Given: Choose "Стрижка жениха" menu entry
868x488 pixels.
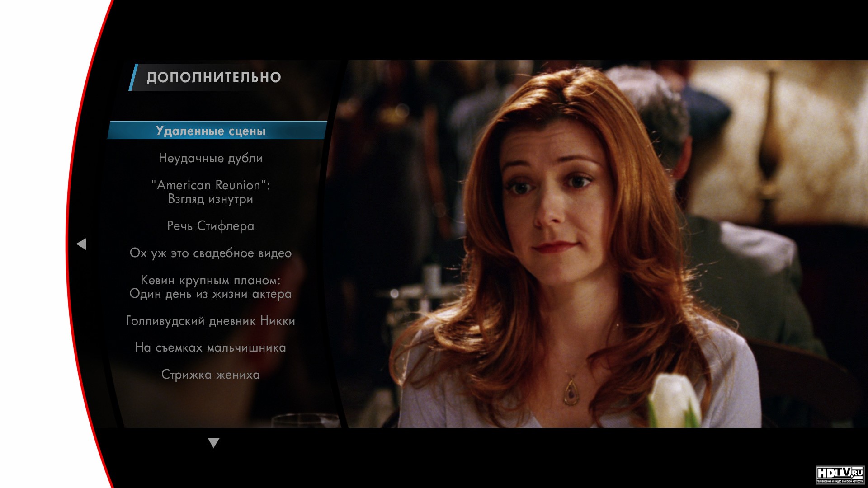Looking at the screenshot, I should tap(211, 375).
